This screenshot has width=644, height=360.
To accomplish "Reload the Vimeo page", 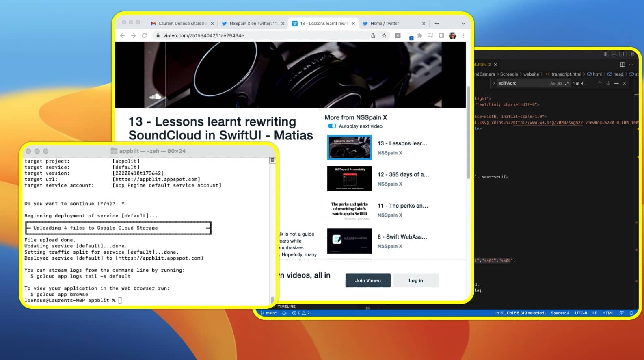I will [144, 35].
